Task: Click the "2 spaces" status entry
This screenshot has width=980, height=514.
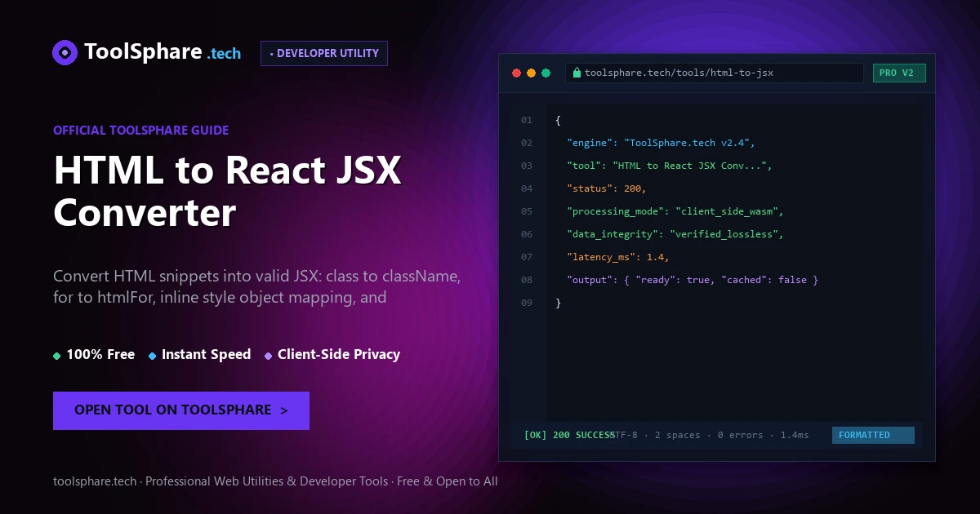Action: [677, 435]
